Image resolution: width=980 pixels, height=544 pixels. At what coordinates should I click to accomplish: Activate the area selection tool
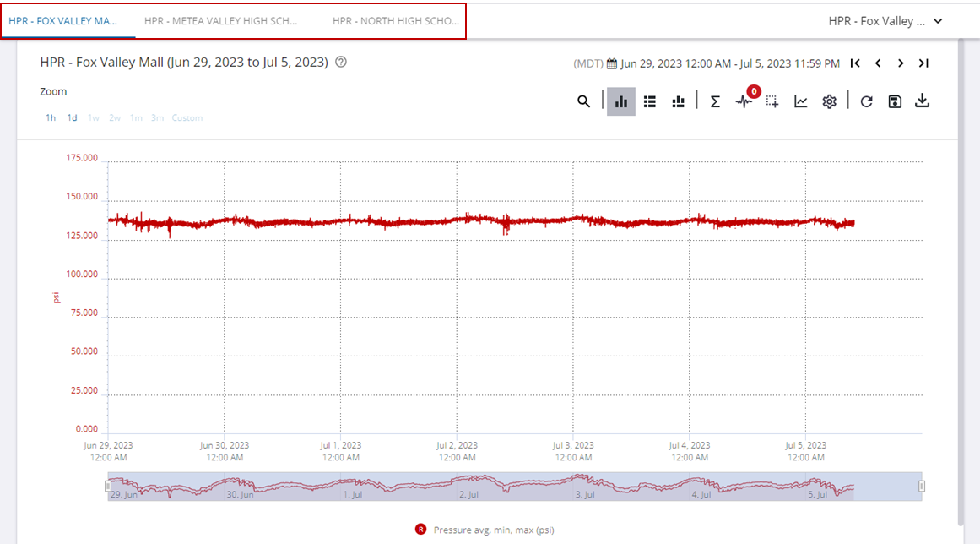772,101
